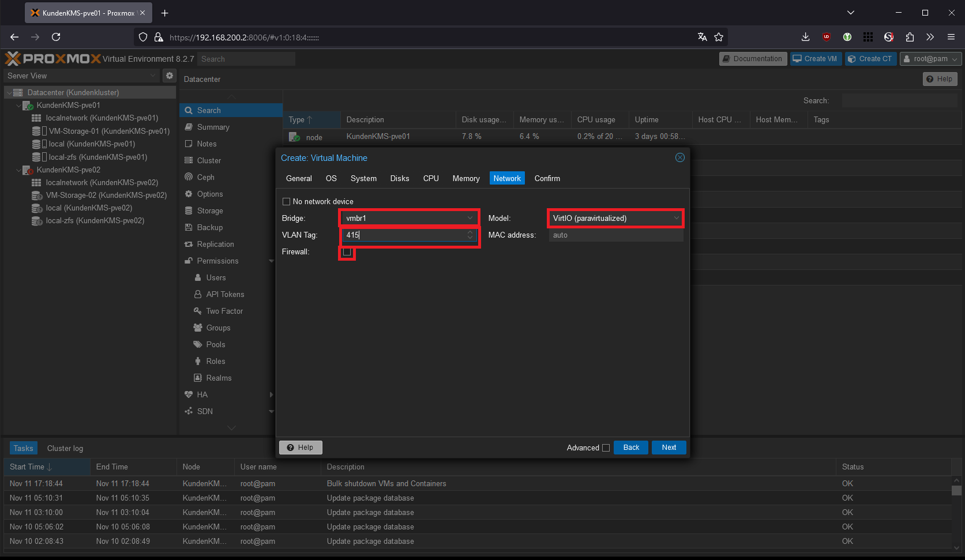965x560 pixels.
Task: Close the Create Virtual Machine dialog
Action: coord(680,158)
